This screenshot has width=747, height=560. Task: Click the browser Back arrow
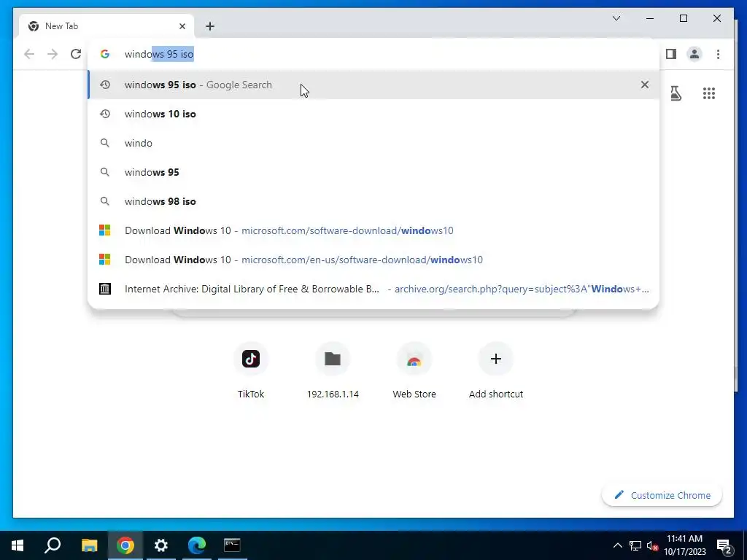pos(29,54)
